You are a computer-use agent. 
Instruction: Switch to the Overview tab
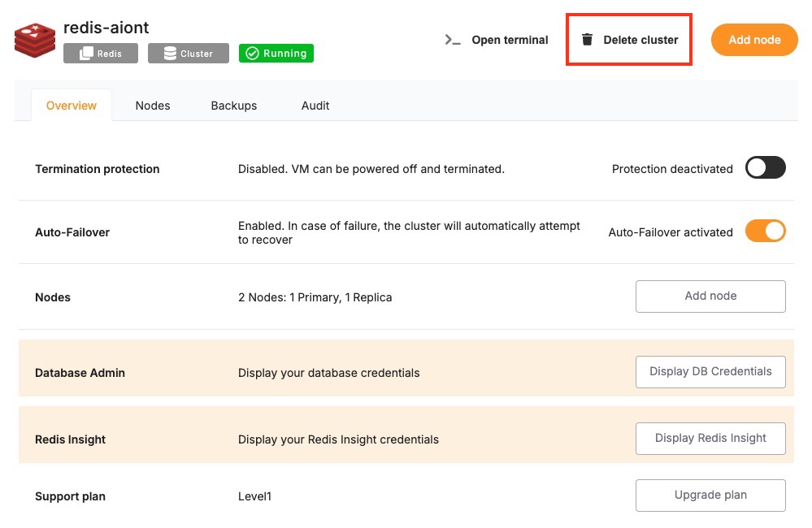72,106
